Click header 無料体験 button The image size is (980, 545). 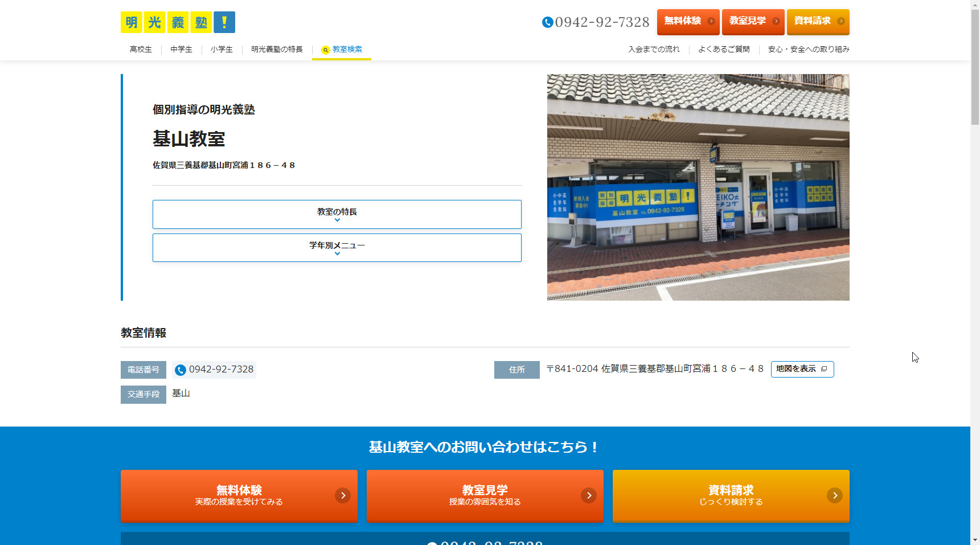pos(688,22)
